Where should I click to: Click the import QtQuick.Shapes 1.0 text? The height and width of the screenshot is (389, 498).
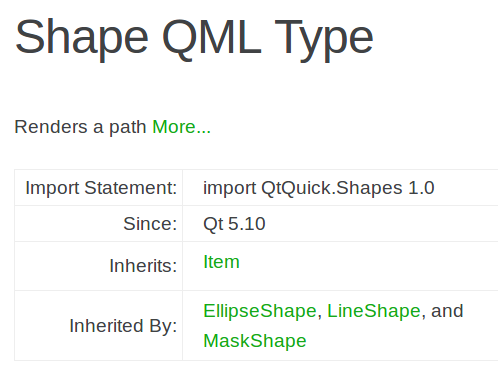319,188
